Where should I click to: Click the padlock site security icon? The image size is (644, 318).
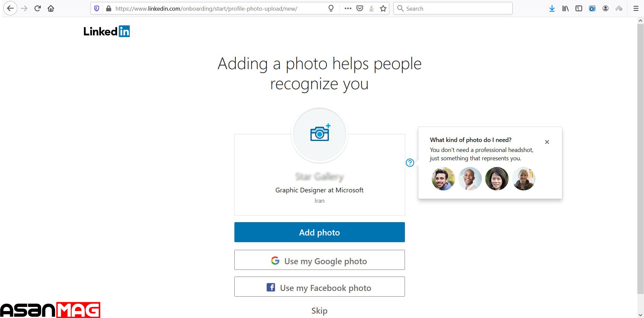click(x=108, y=8)
